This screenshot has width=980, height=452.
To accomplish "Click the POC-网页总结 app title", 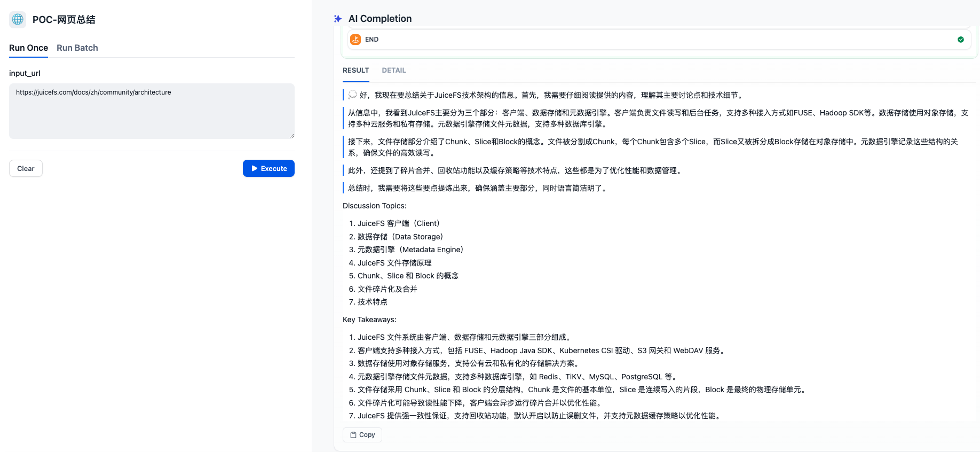I will [64, 20].
